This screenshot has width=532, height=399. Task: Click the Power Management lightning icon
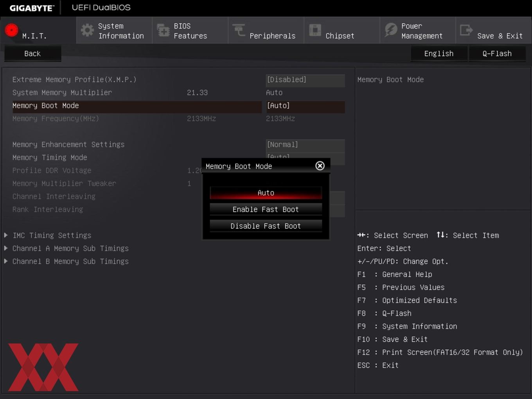tap(390, 30)
